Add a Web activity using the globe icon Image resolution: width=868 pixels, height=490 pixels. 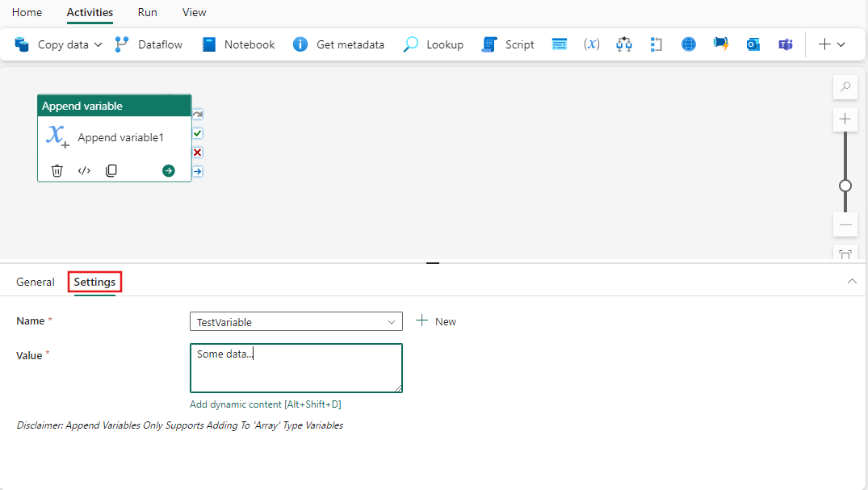(x=688, y=44)
